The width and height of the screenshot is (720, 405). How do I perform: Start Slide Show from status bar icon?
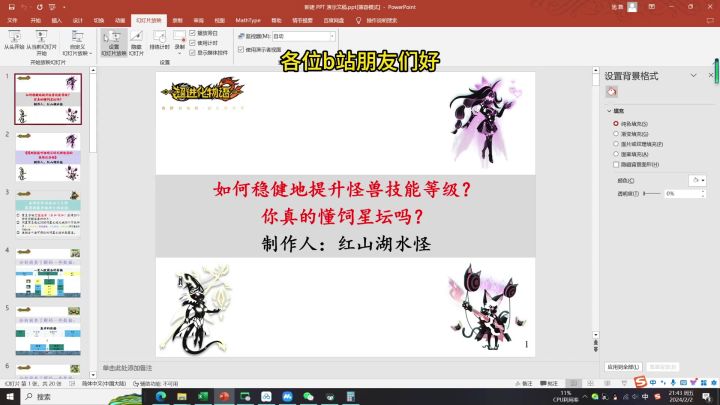(x=624, y=383)
